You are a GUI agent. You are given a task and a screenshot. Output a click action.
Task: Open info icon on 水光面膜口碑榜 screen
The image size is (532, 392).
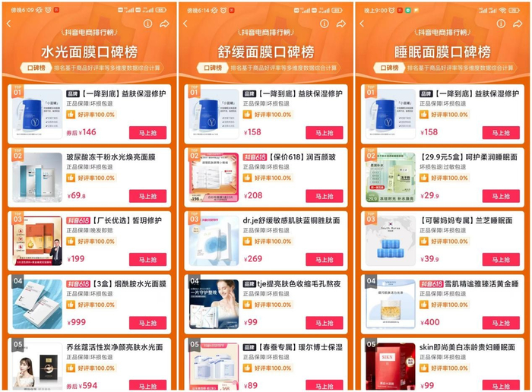pos(147,24)
